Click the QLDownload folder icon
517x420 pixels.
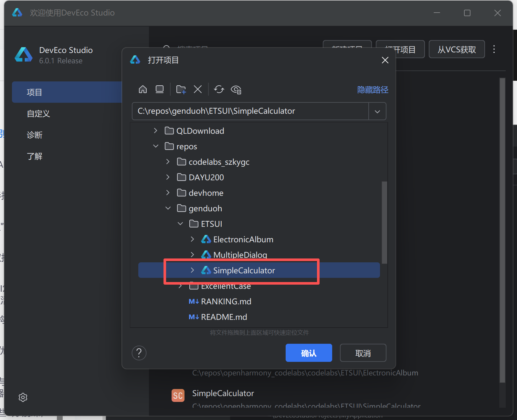(x=169, y=131)
